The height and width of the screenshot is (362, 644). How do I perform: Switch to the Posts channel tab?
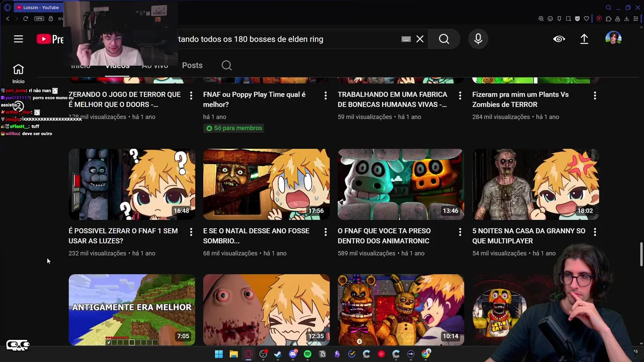click(192, 65)
